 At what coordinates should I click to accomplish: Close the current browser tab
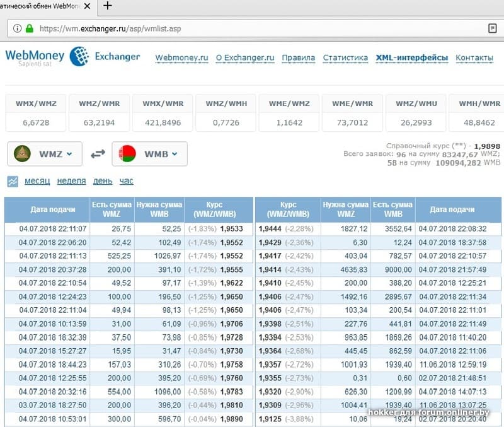(86, 6)
